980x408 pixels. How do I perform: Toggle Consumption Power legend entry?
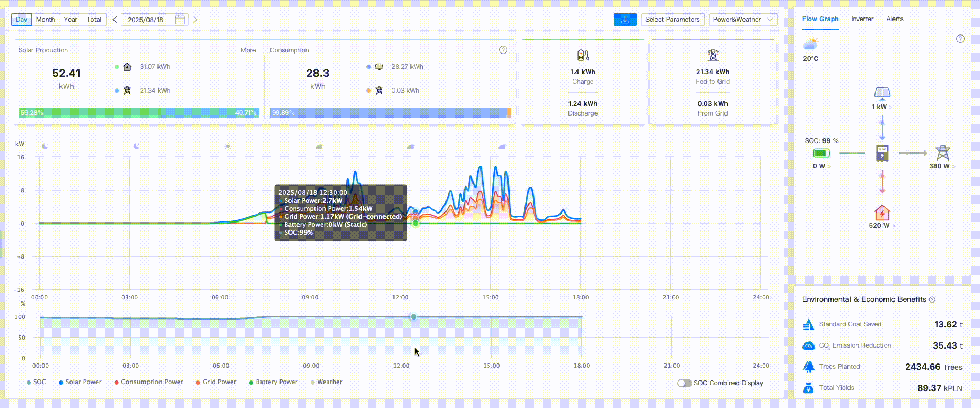[x=148, y=382]
